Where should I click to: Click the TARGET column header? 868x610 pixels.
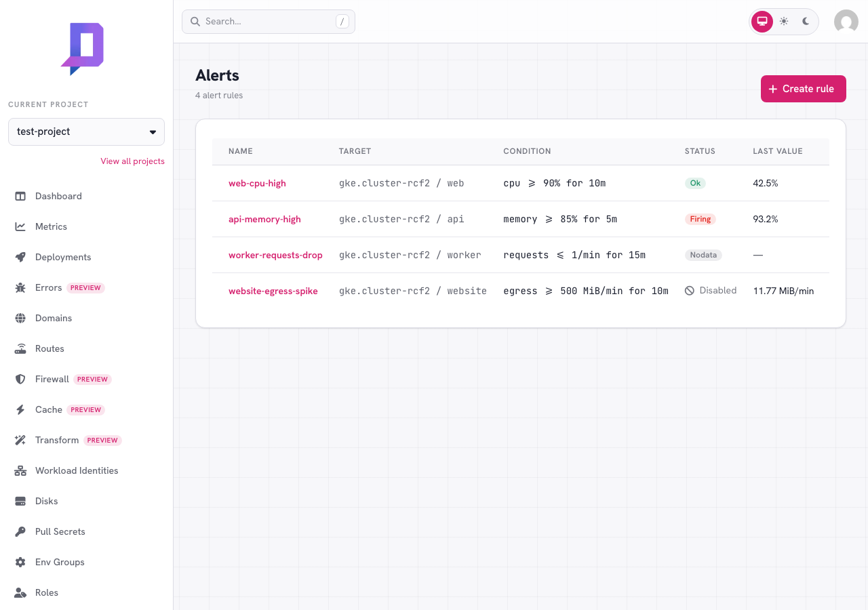pyautogui.click(x=355, y=151)
